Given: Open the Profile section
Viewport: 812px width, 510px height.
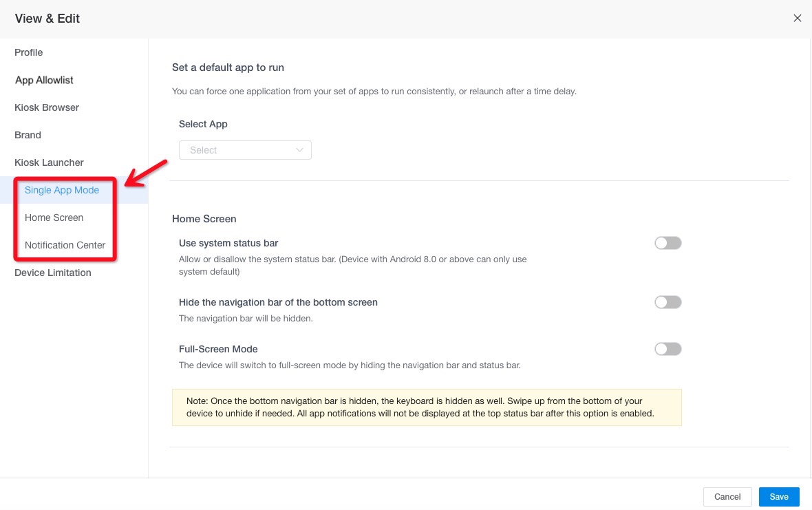Looking at the screenshot, I should pyautogui.click(x=28, y=52).
